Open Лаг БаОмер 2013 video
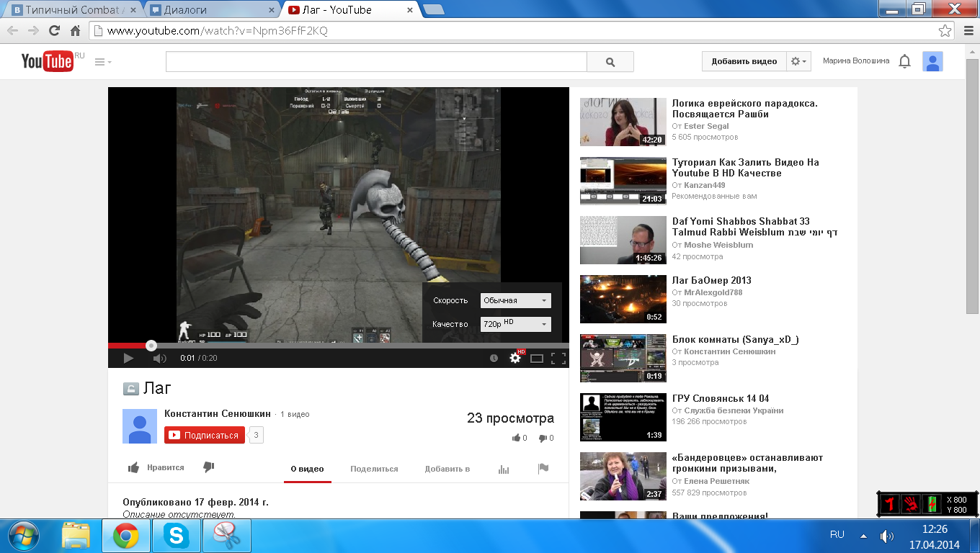 (711, 280)
